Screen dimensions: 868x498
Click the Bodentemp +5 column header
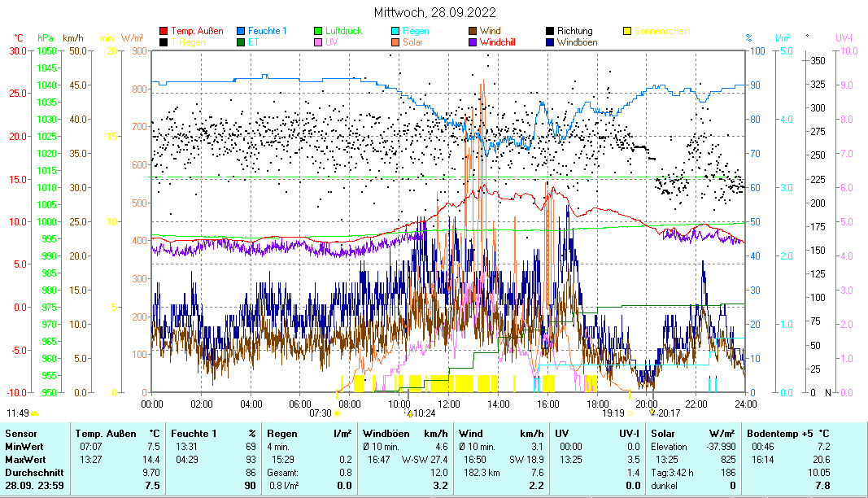[777, 434]
